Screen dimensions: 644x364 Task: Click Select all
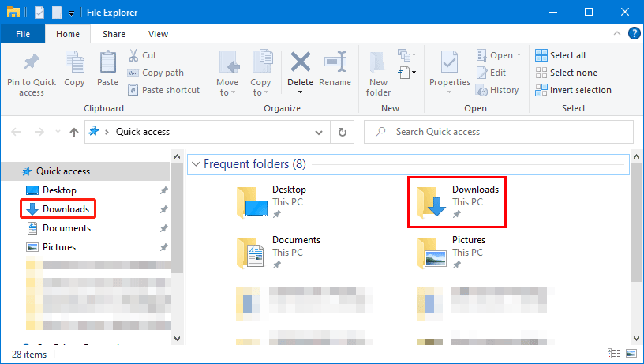(560, 55)
